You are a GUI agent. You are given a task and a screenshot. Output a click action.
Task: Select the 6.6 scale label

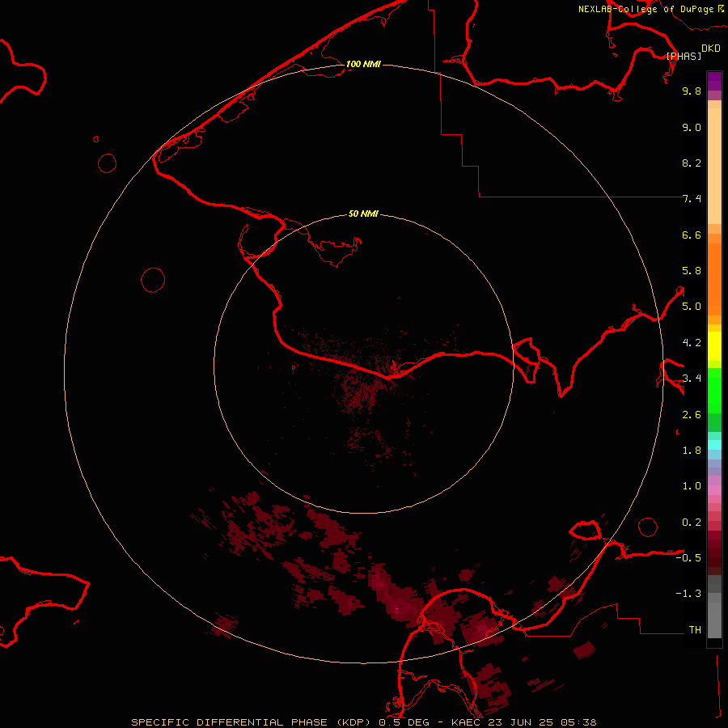coord(692,235)
